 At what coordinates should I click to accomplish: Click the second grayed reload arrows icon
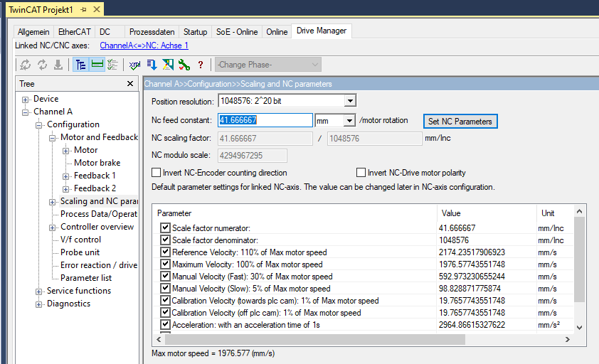tap(42, 65)
